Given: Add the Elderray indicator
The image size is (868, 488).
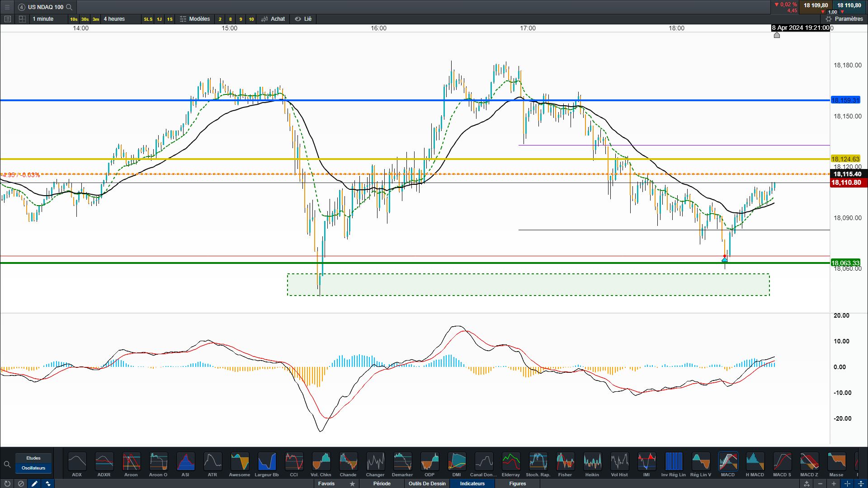Looking at the screenshot, I should click(x=511, y=462).
